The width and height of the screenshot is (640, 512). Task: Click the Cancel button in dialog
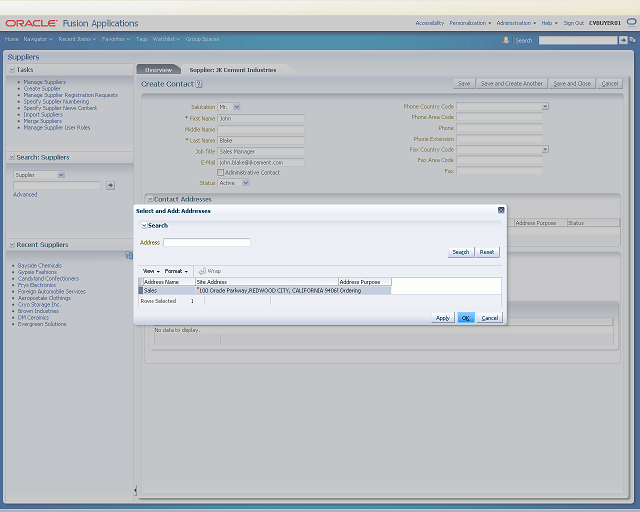pyautogui.click(x=490, y=318)
